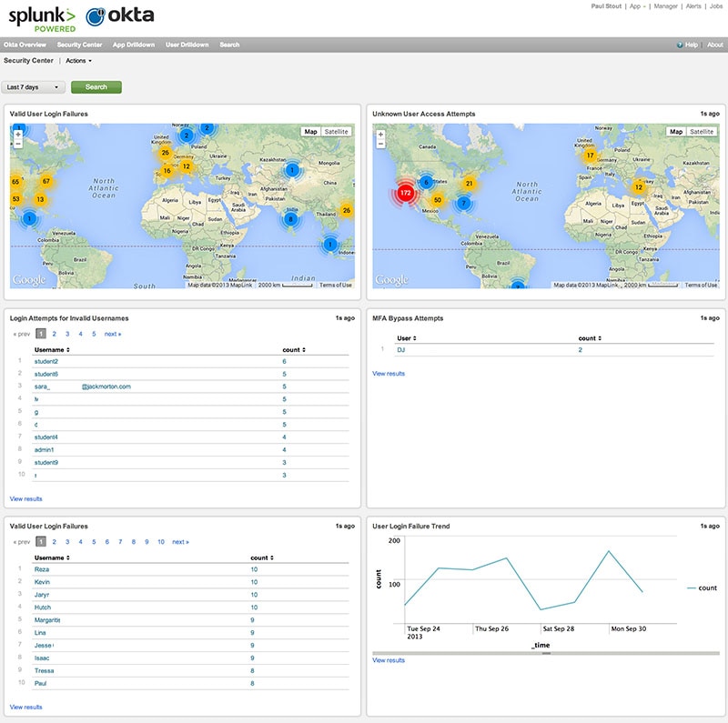Expand the Actions dropdown menu
Viewport: 728px width, 723px height.
click(x=78, y=61)
